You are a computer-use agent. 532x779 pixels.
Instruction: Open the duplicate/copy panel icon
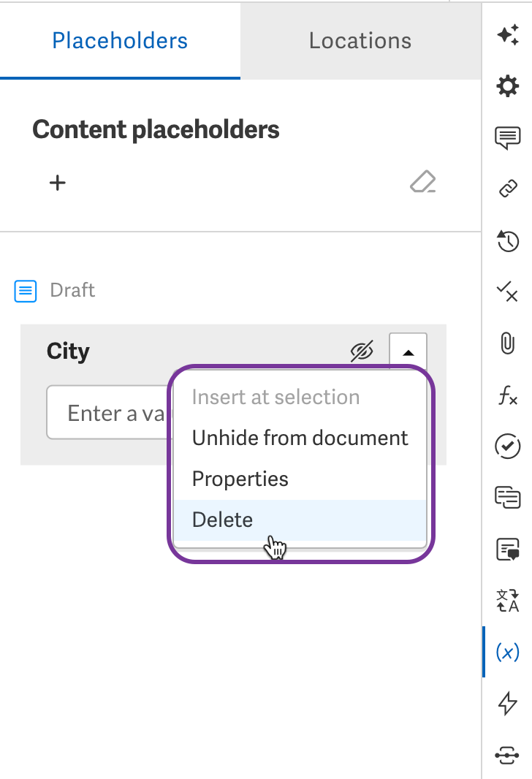point(508,498)
